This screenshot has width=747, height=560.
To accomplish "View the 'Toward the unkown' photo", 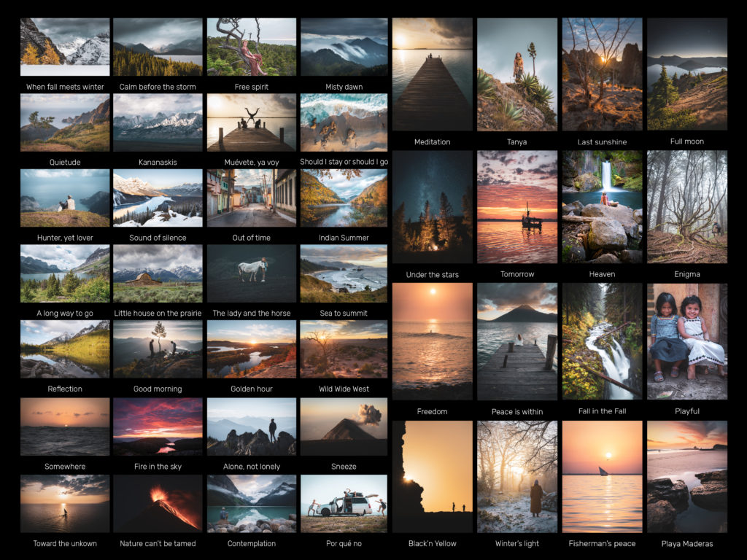I will coord(65,504).
